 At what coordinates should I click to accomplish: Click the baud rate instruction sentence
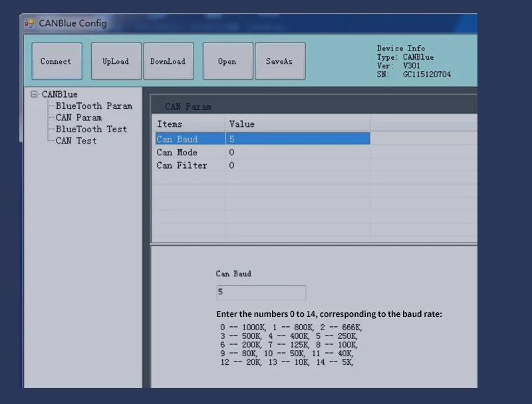coord(329,314)
